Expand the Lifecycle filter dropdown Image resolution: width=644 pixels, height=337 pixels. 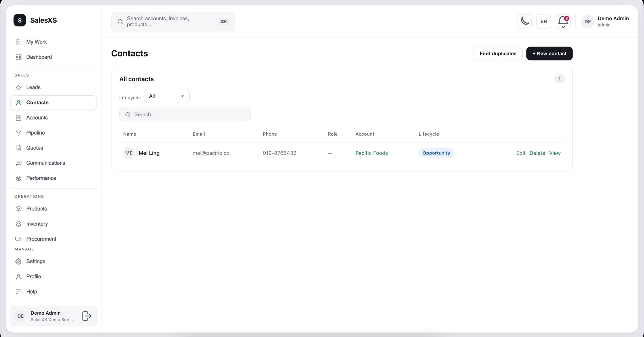167,96
